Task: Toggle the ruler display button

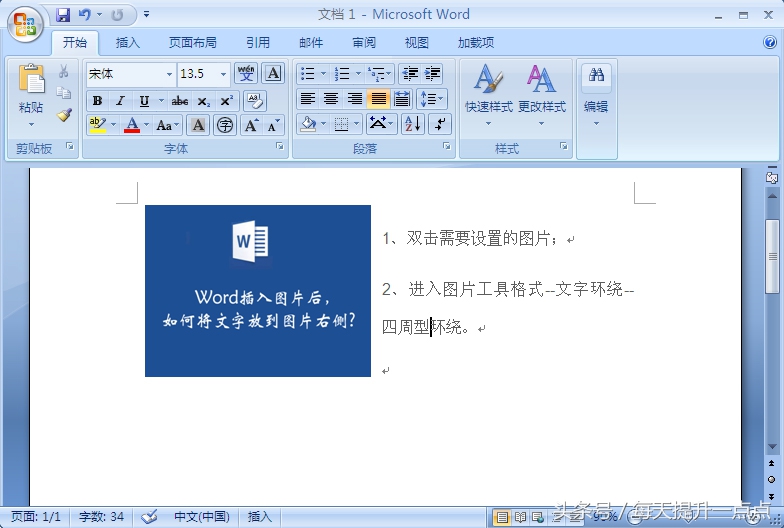Action: pyautogui.click(x=772, y=178)
